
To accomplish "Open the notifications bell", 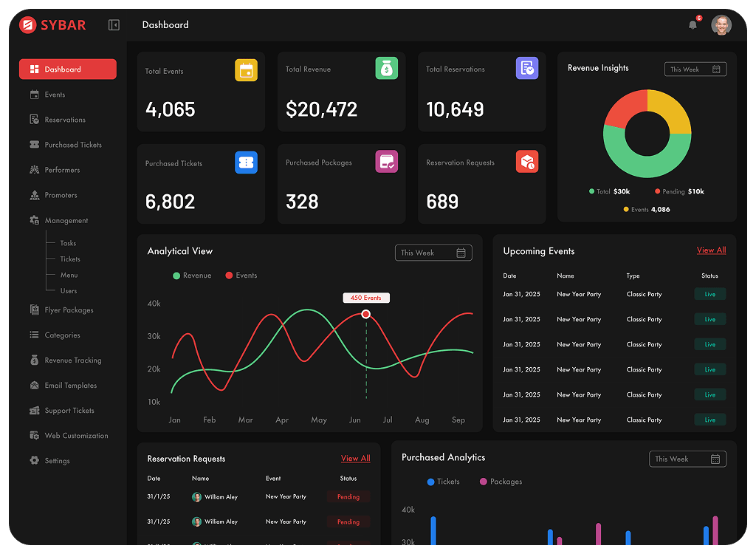I will [x=693, y=24].
